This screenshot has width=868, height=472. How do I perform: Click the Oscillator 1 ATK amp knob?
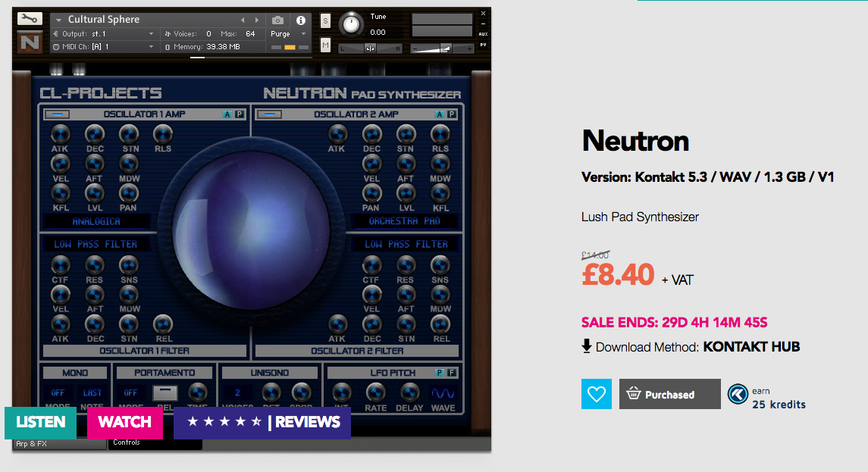coord(61,133)
